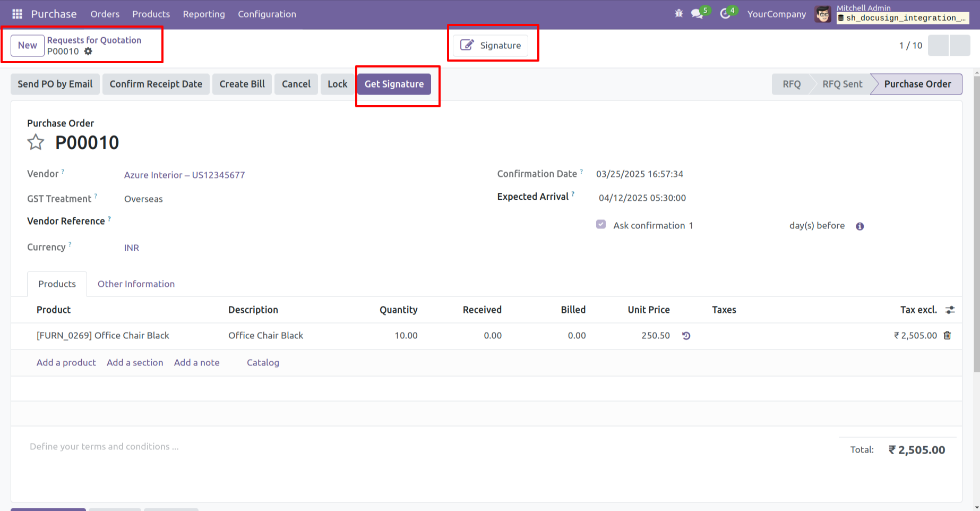Click the day(s) before info icon
The width and height of the screenshot is (980, 511).
[859, 226]
